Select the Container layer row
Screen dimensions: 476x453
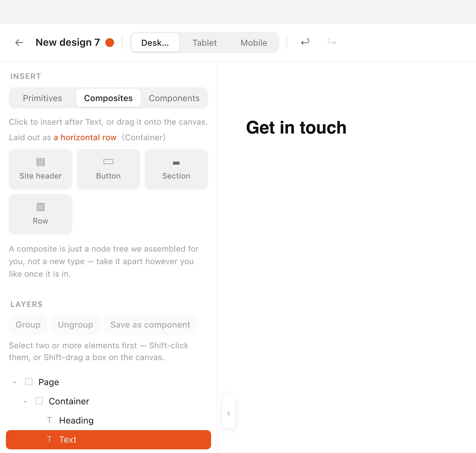click(108, 401)
